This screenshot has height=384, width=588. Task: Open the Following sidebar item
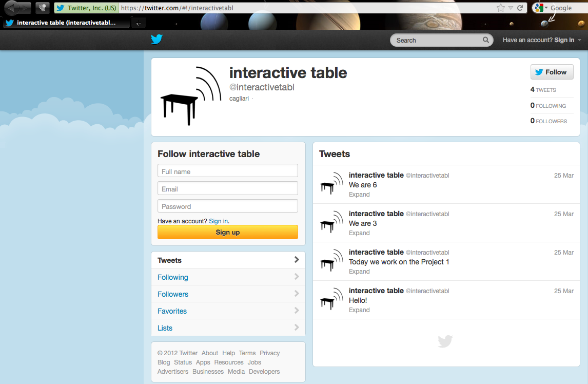tap(228, 277)
